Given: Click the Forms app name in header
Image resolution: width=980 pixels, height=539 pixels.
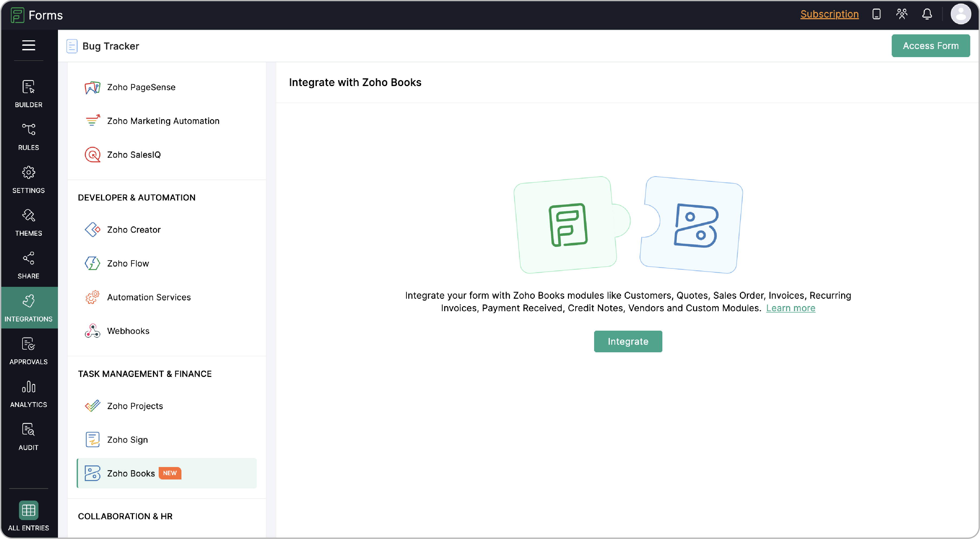Looking at the screenshot, I should pos(46,15).
